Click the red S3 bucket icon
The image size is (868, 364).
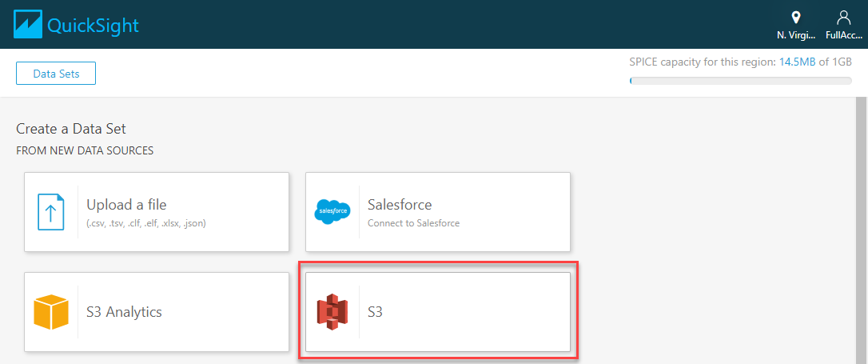pyautogui.click(x=332, y=313)
